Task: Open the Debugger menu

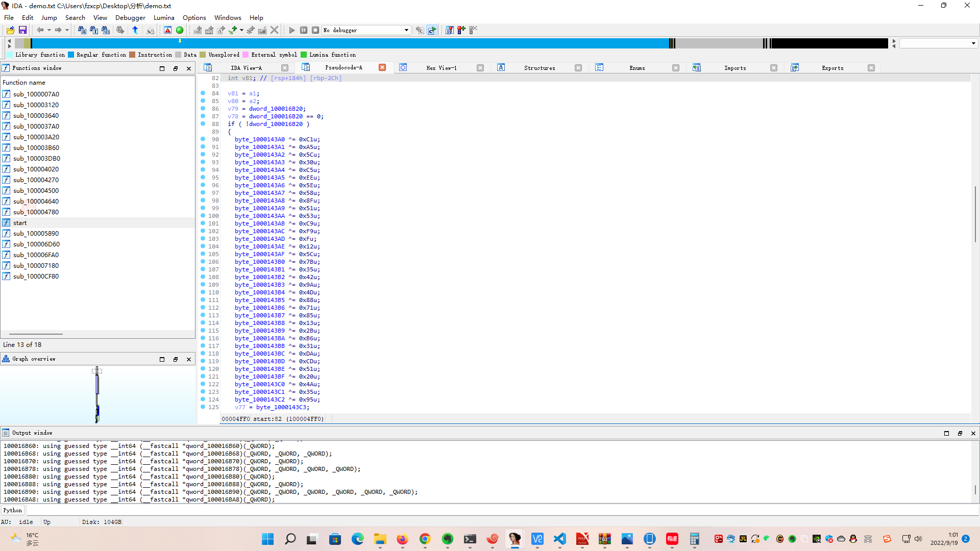Action: point(130,17)
